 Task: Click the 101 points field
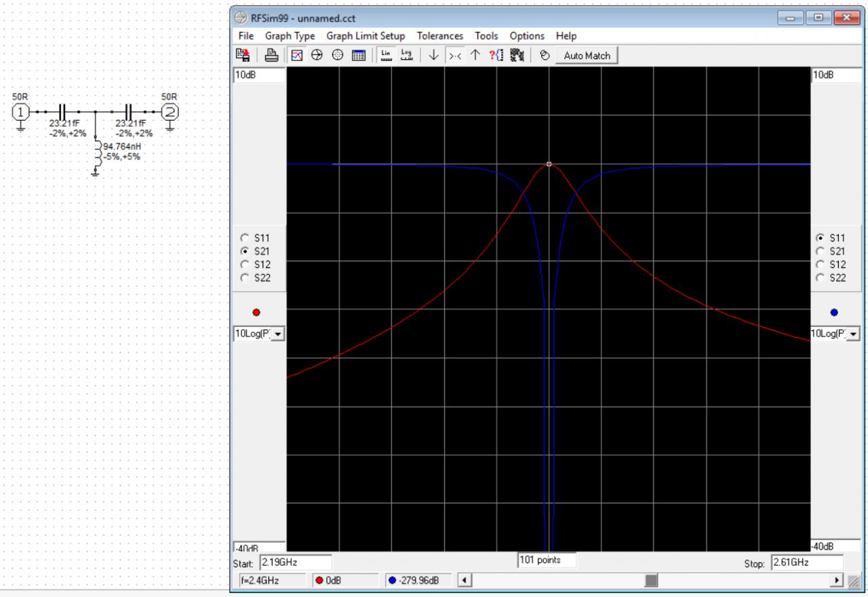[x=547, y=560]
